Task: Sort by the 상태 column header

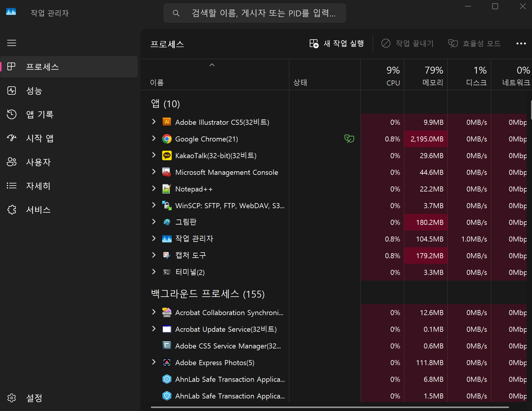Action: click(x=325, y=75)
